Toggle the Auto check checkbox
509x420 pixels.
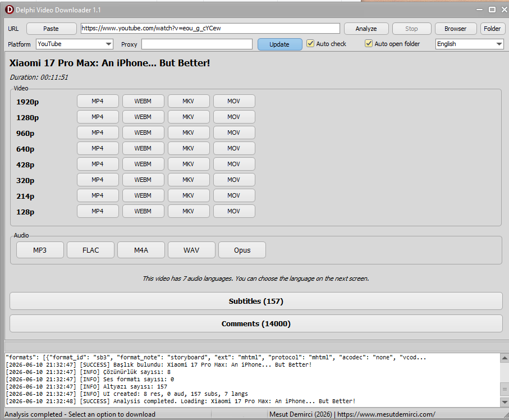pos(310,44)
